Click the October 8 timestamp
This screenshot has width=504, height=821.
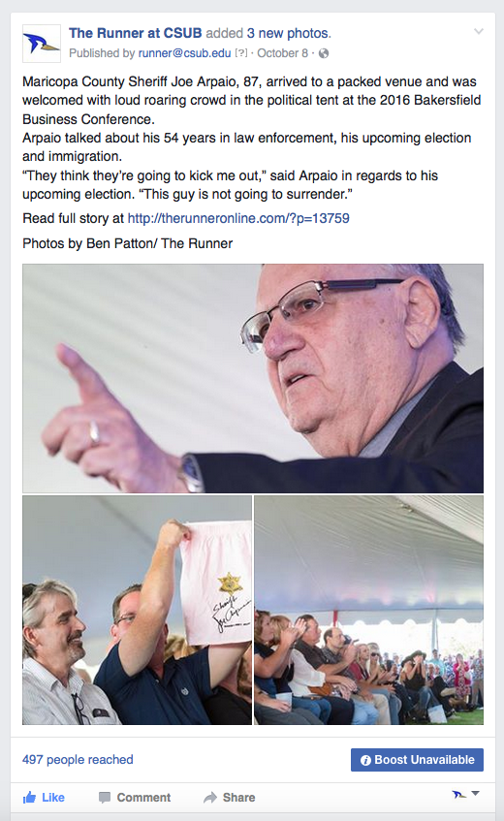pos(282,53)
